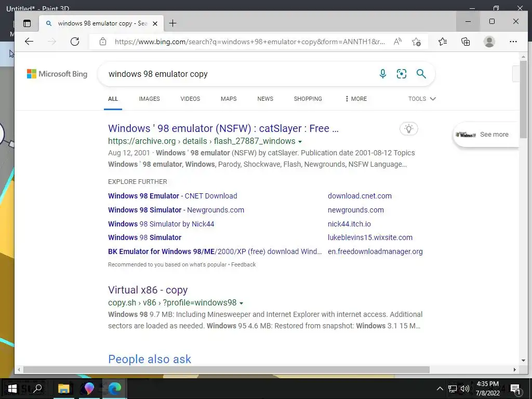Reload the page with Refresh icon

pyautogui.click(x=75, y=42)
